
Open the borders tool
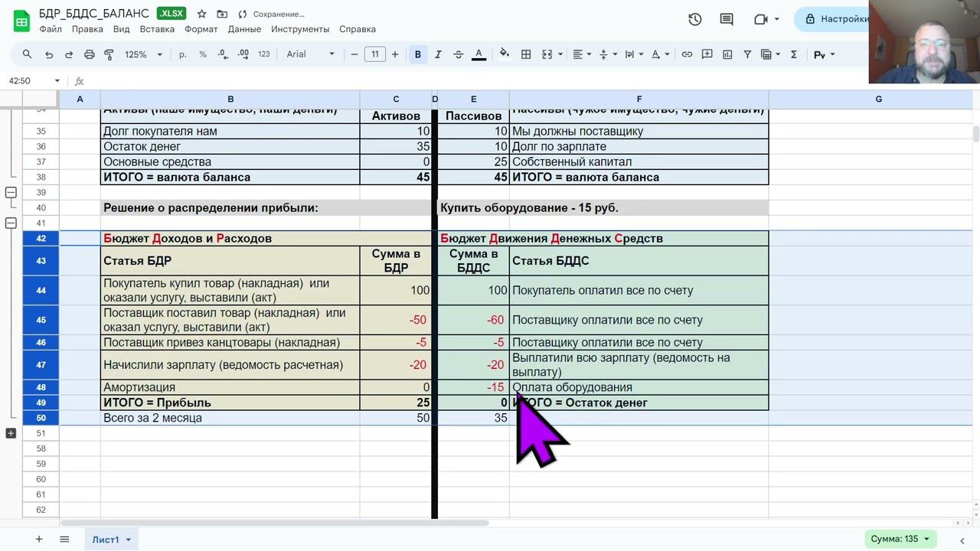pos(526,54)
